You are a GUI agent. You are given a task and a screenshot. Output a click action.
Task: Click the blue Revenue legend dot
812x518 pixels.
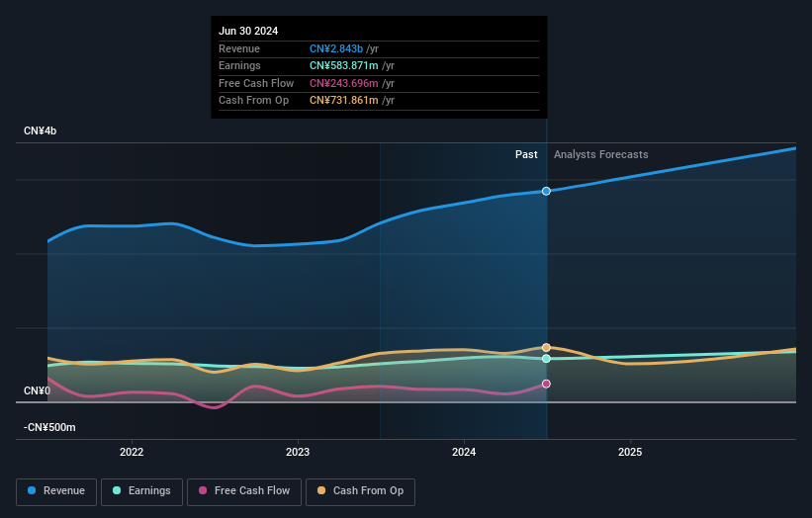[x=32, y=490]
